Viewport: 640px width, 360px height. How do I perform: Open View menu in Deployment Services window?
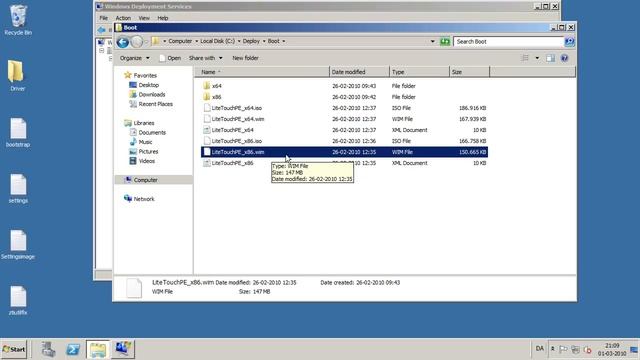click(144, 18)
